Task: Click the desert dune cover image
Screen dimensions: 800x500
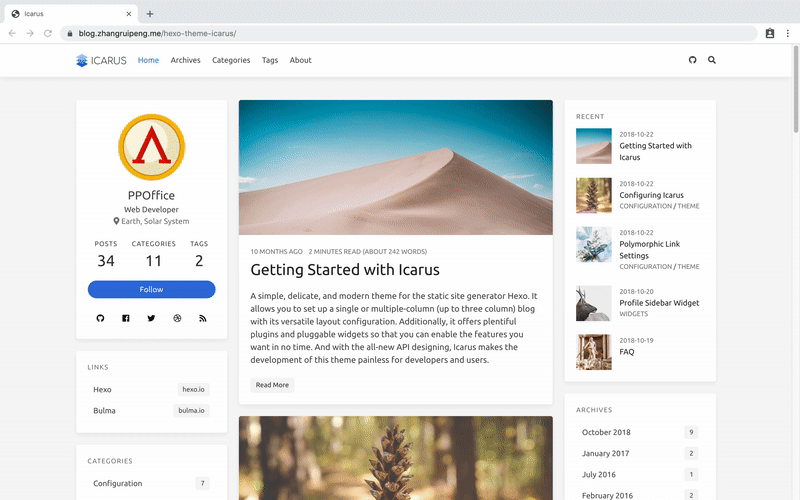Action: (x=395, y=167)
